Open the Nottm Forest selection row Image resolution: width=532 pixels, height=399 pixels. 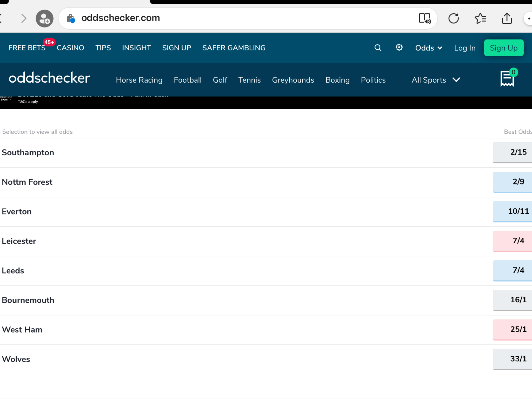(x=266, y=182)
